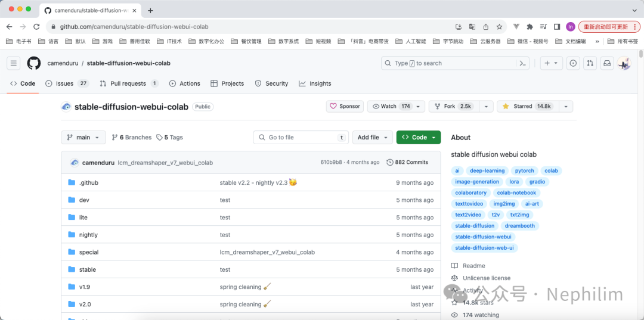Open the notifications inbox icon
This screenshot has height=320, width=644.
[x=607, y=63]
